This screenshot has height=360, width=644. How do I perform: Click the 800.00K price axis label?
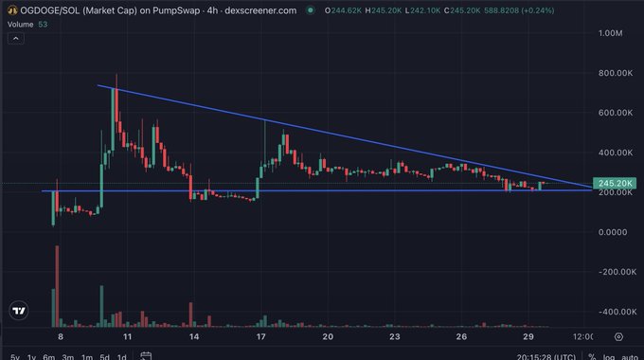[616, 73]
